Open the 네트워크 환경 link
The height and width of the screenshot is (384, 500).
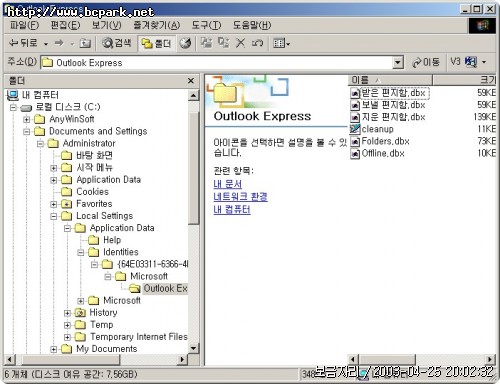[x=240, y=197]
